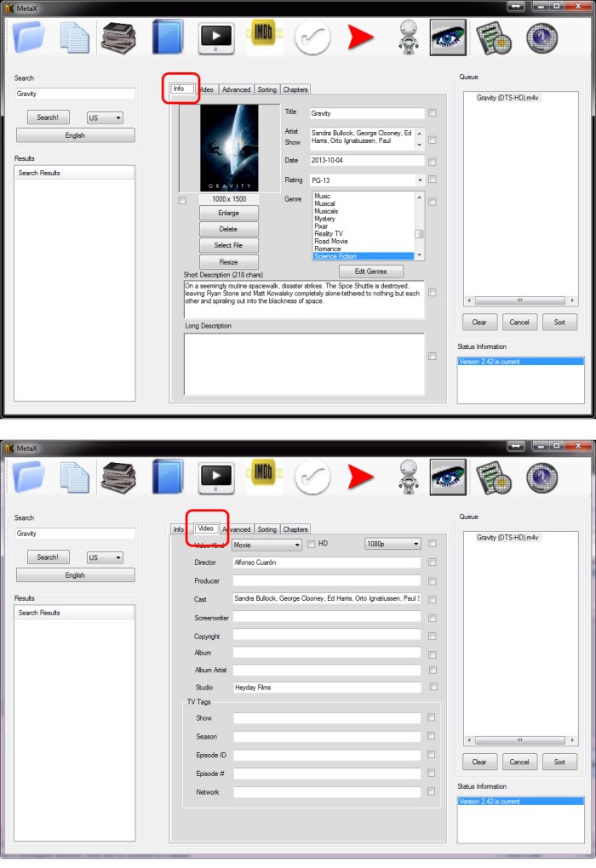Tick the checkbox beside the Date field

pos(432,162)
